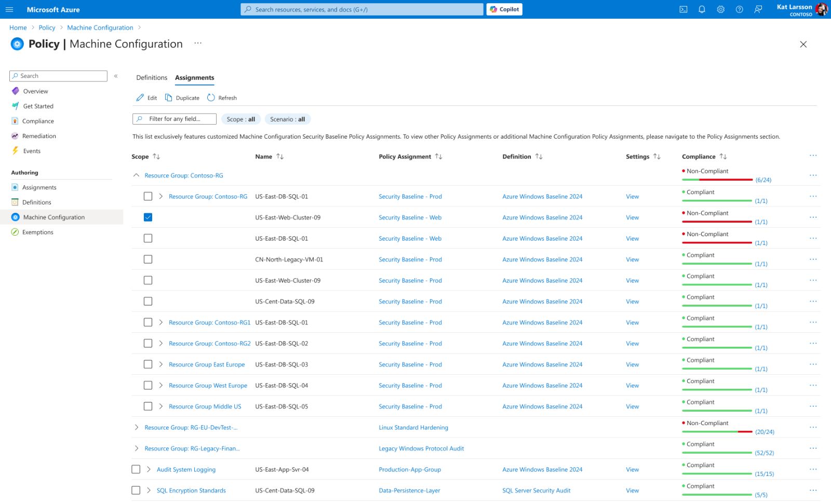
Task: Collapse the Resource Group: Contoso-RG section
Action: [x=136, y=175]
